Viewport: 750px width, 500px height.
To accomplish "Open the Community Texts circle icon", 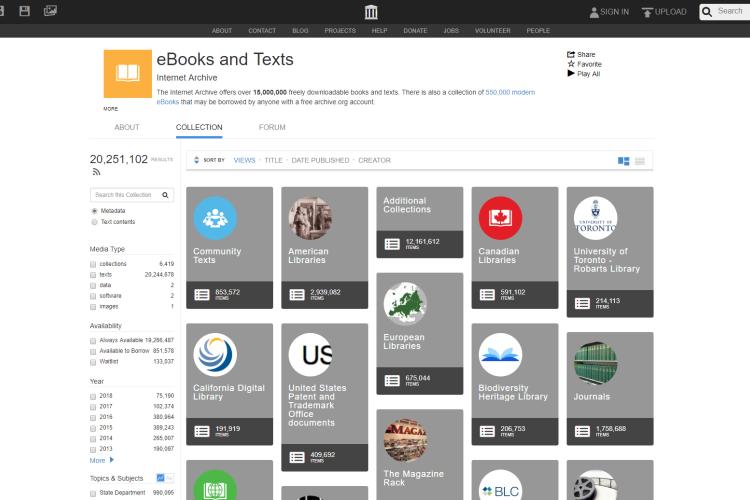I will click(x=215, y=218).
